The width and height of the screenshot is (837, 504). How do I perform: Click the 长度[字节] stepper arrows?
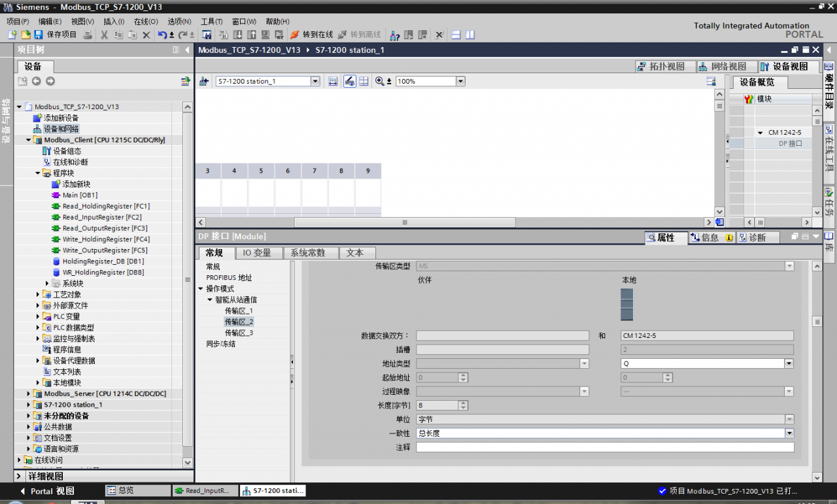pos(463,405)
